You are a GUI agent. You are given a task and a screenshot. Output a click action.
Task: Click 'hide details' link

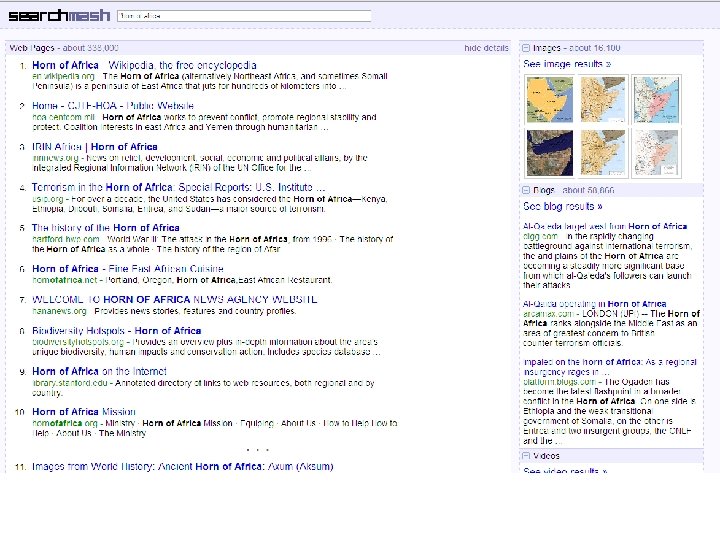[486, 48]
